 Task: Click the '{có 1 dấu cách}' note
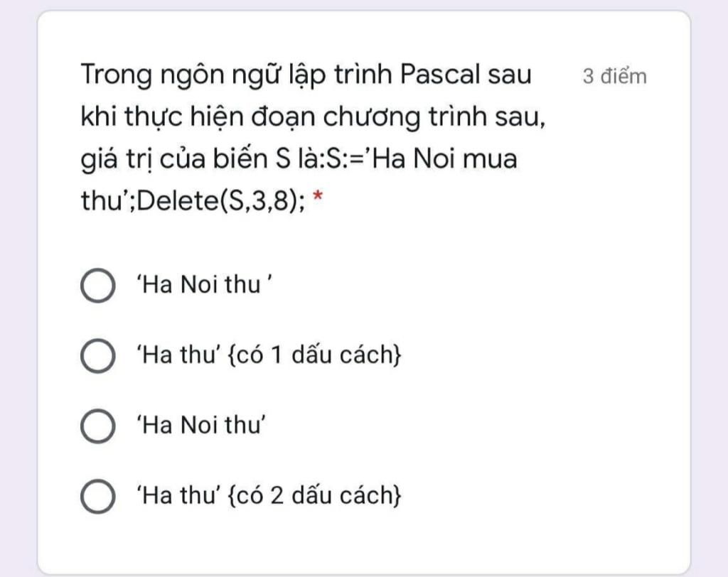pyautogui.click(x=315, y=355)
